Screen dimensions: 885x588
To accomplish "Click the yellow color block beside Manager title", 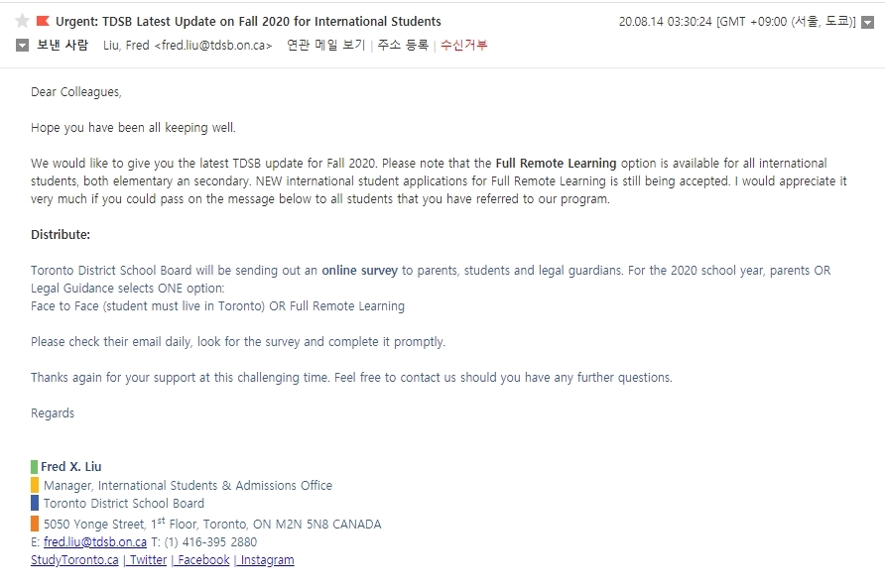I will [x=35, y=485].
